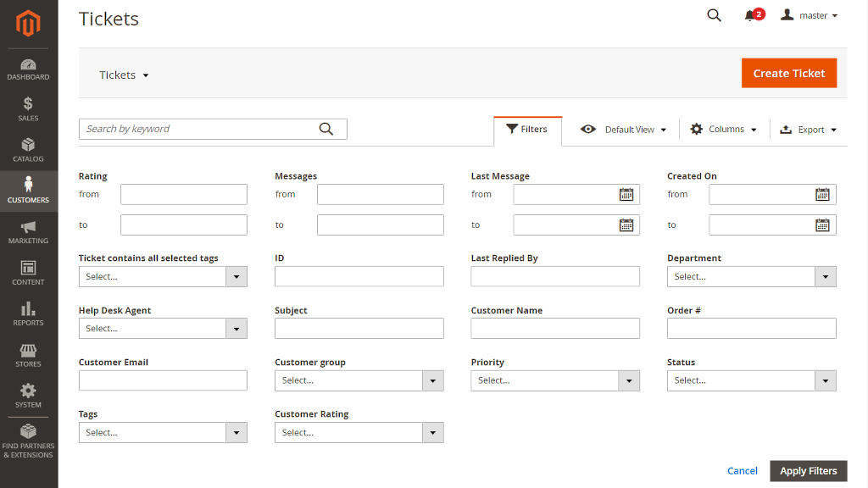Open the notifications bell icon
Screen dimensions: 868x488
(750, 15)
